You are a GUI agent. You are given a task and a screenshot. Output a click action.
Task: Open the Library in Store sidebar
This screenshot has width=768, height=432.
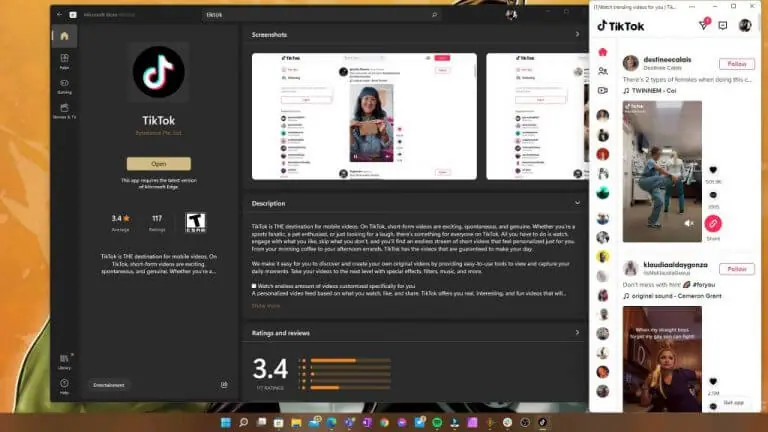[x=64, y=361]
